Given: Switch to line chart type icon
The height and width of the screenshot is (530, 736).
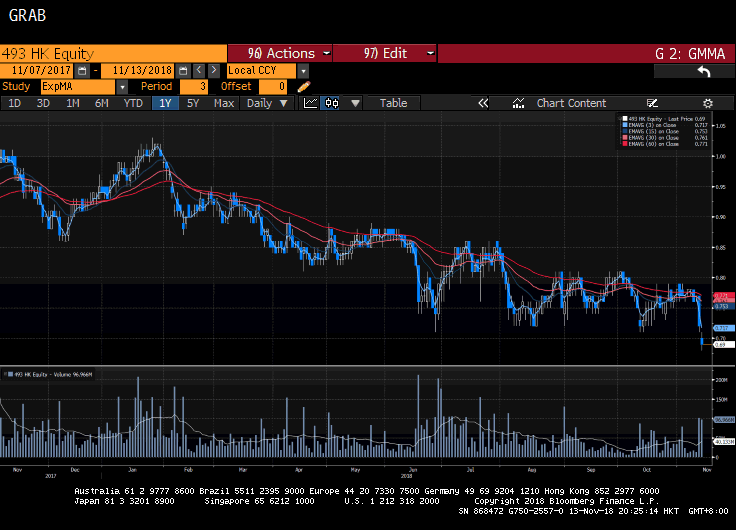Looking at the screenshot, I should 310,103.
